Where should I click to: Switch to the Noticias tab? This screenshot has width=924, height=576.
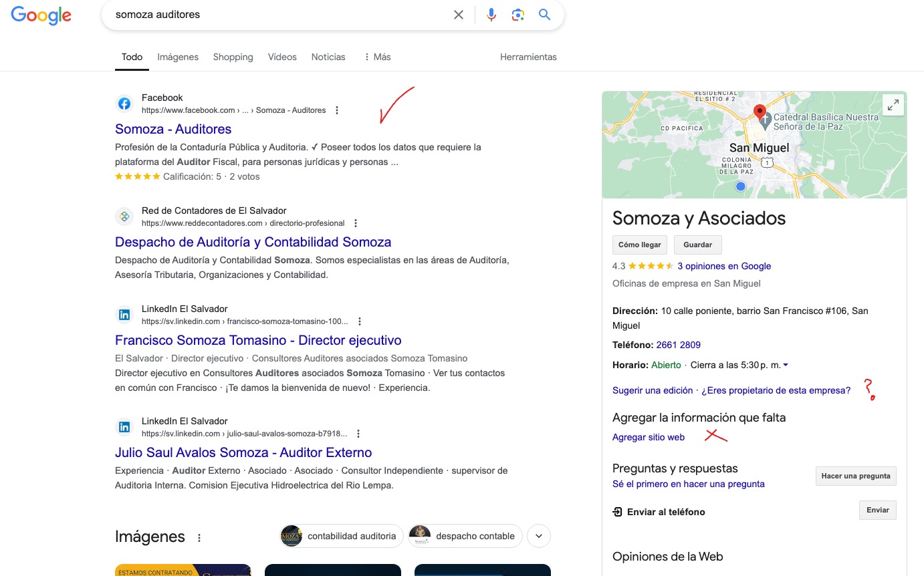pyautogui.click(x=328, y=57)
